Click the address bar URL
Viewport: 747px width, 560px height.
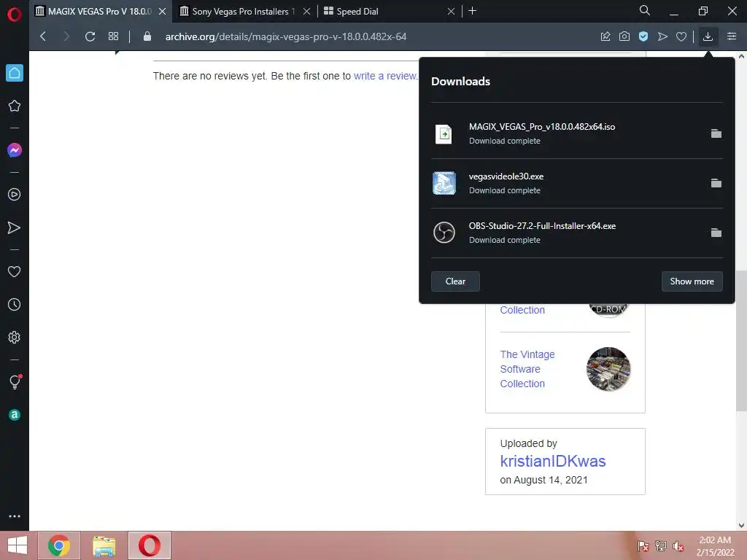(x=286, y=36)
